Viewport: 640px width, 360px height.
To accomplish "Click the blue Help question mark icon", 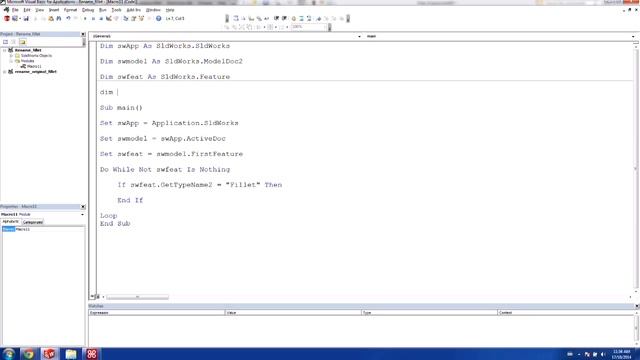I will [x=158, y=18].
